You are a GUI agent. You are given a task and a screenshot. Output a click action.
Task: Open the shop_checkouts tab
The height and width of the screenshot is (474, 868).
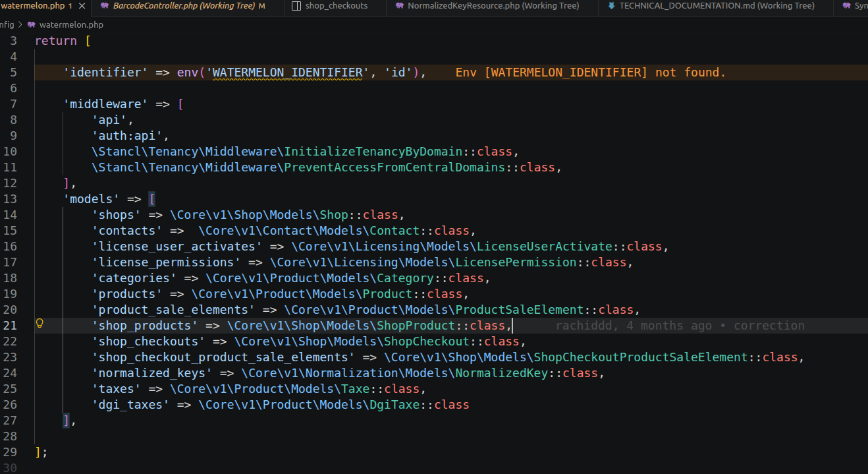pos(336,6)
